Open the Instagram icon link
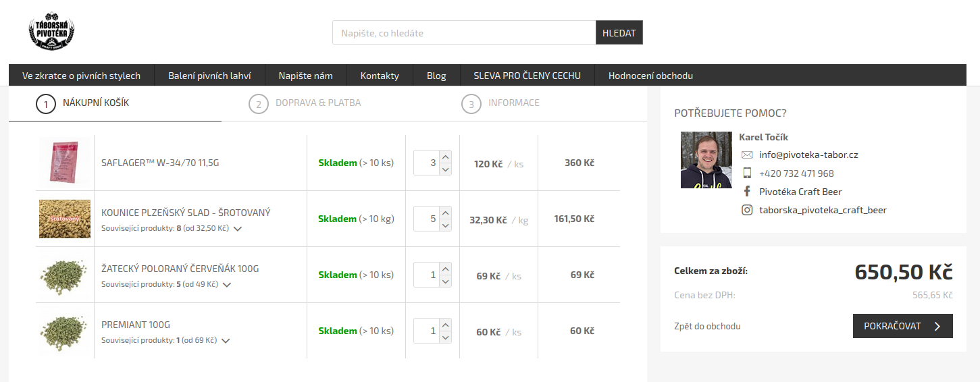 [x=747, y=210]
